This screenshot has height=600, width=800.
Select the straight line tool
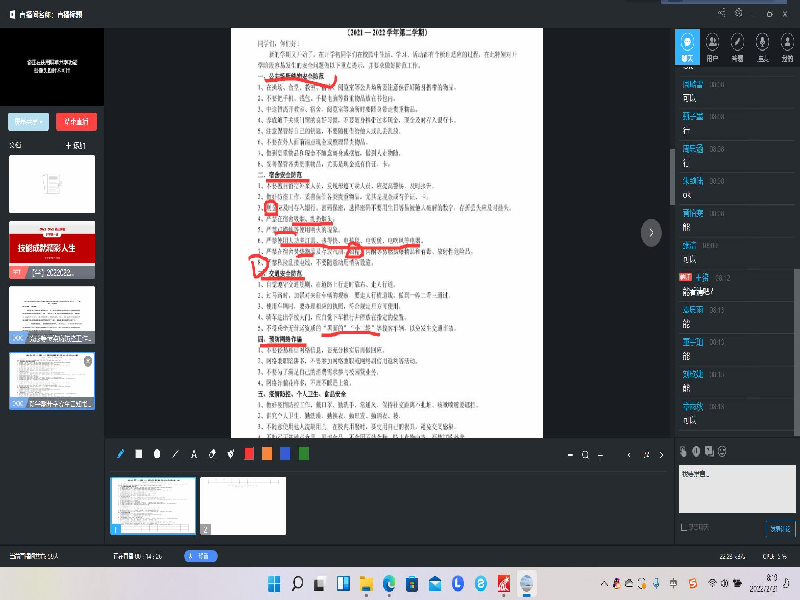176,454
